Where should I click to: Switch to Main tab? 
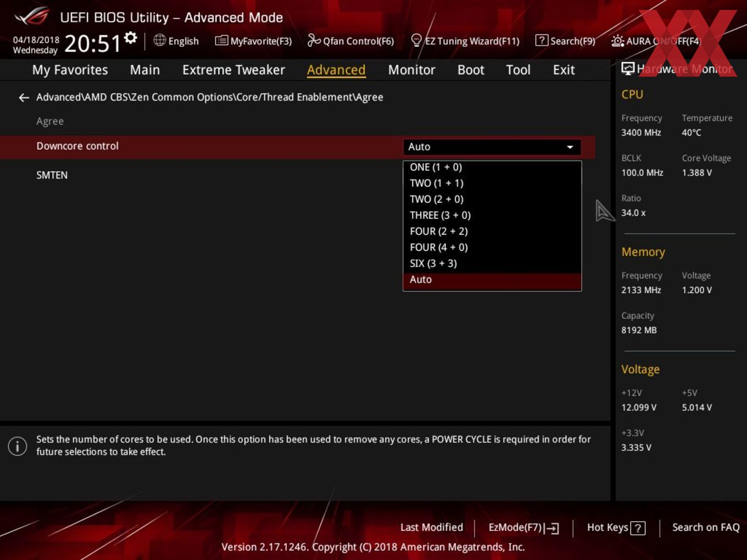(x=145, y=70)
